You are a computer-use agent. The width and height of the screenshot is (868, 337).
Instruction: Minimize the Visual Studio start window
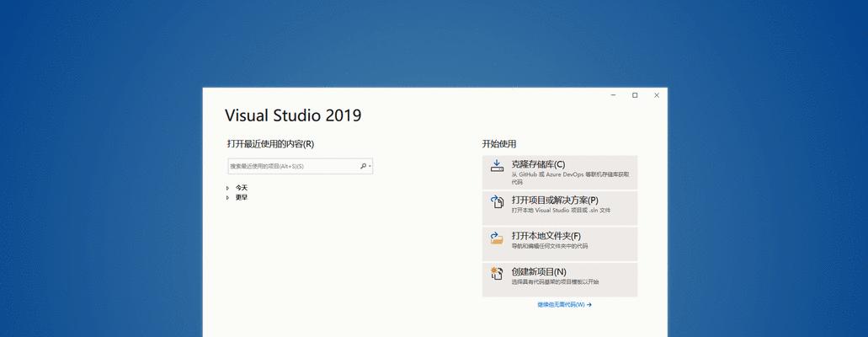[x=614, y=95]
